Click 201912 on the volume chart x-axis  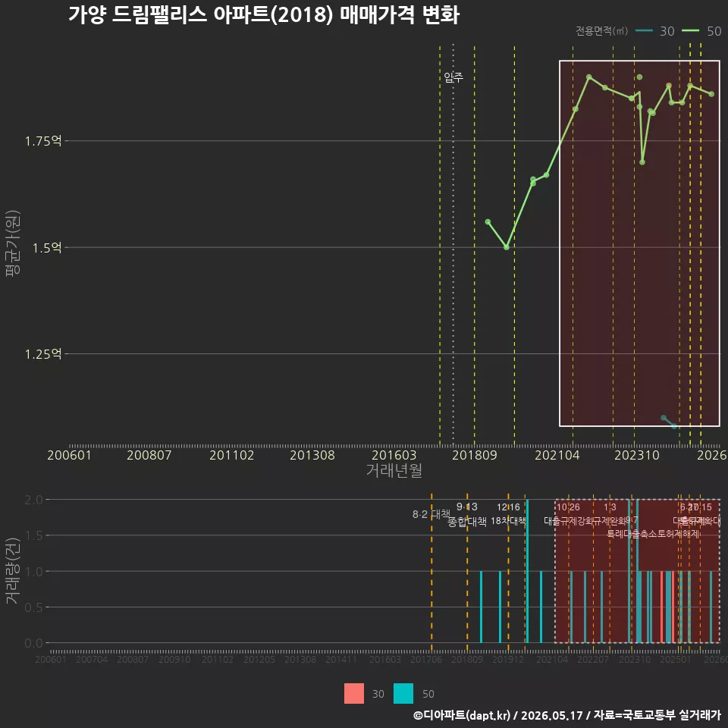[508, 659]
